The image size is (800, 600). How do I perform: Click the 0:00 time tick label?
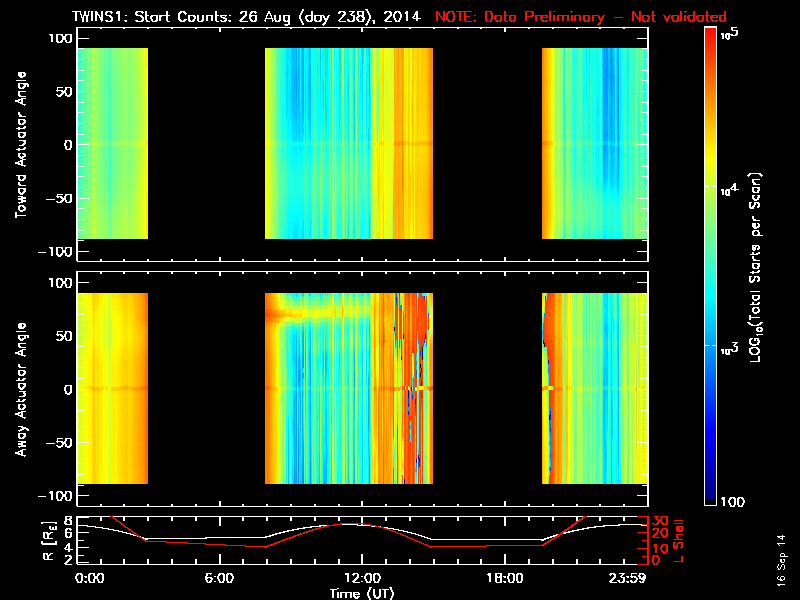(88, 578)
